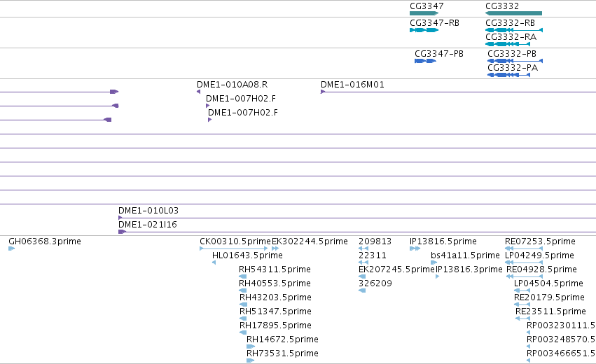Image resolution: width=596 pixels, height=364 pixels.
Task: Select the CG3332-RB transcript label
Action: point(510,23)
